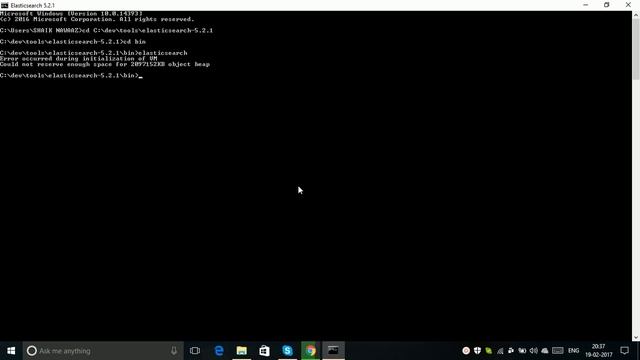This screenshot has height=360, width=640.
Task: Change the ENG input language indicator
Action: click(573, 351)
